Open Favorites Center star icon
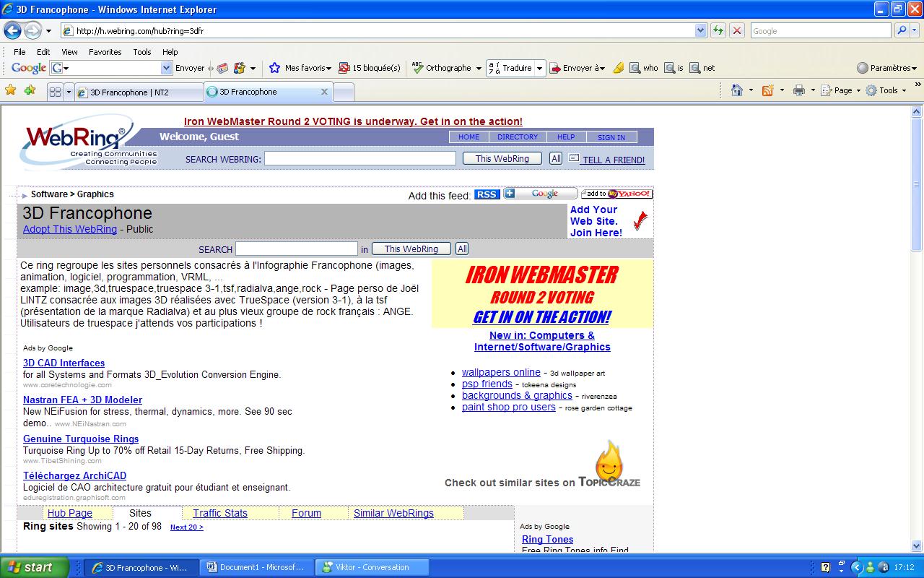 pos(10,90)
